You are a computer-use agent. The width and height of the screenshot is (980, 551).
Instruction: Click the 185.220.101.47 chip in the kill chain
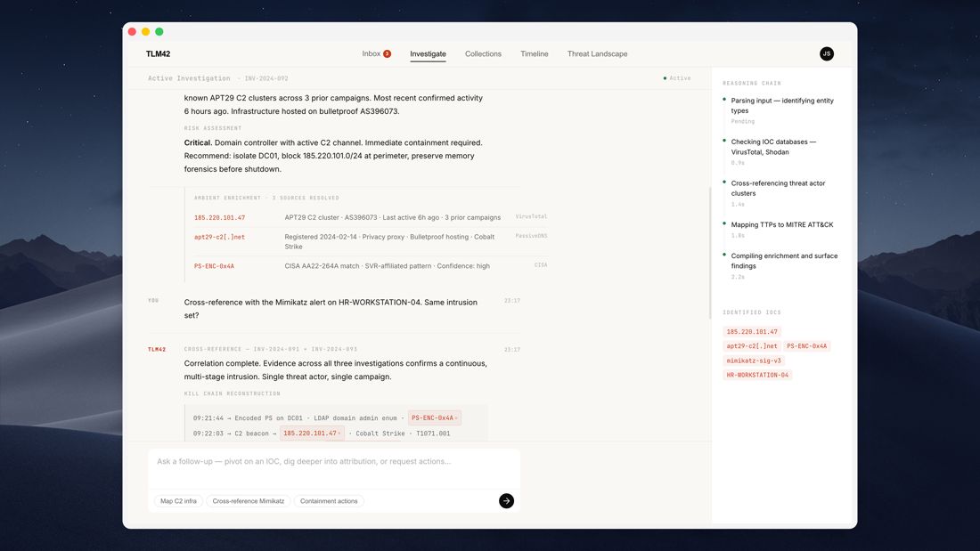click(x=312, y=433)
